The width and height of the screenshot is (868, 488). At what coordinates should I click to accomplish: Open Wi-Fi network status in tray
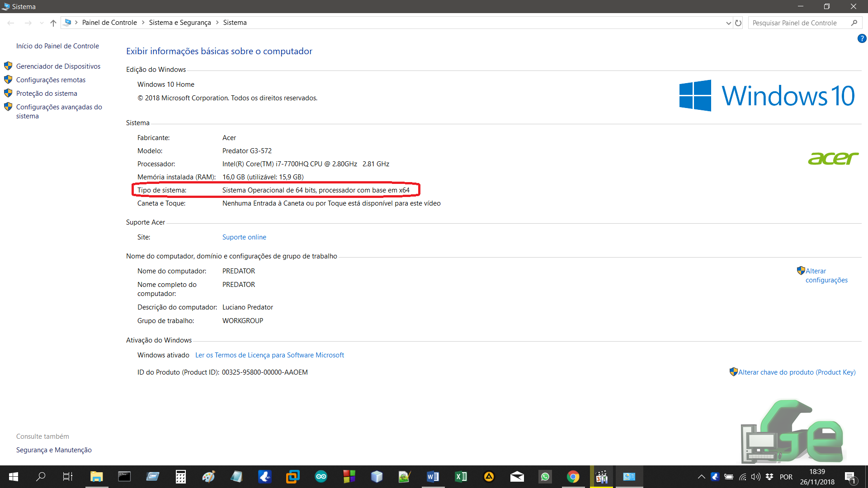tap(742, 477)
